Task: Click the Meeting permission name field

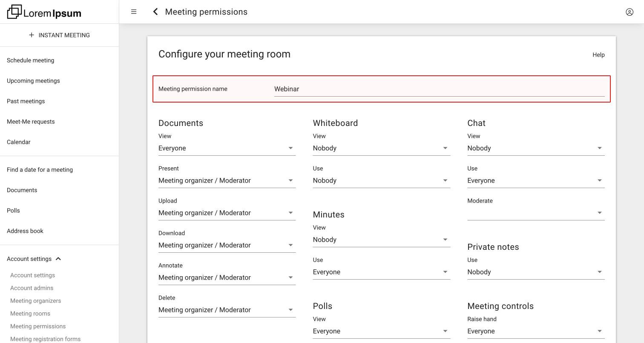Action: tap(439, 89)
